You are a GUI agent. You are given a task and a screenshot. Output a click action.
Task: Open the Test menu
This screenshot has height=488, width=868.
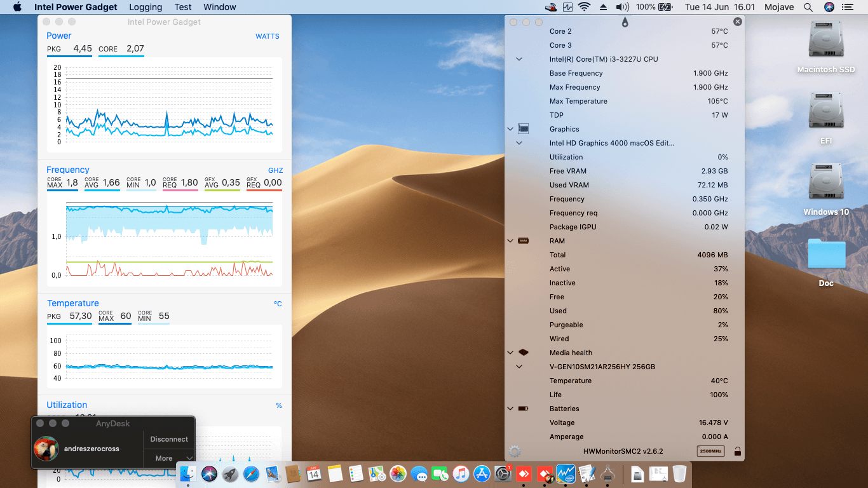click(183, 7)
